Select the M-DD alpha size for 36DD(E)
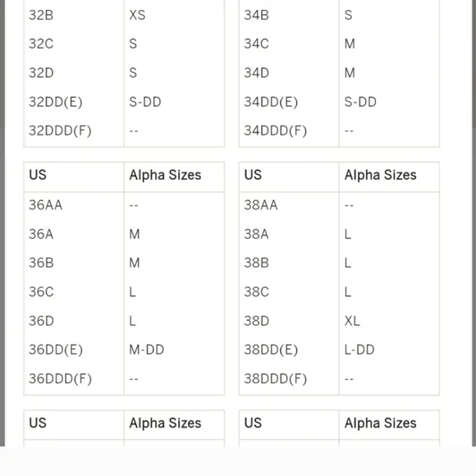This screenshot has width=476, height=476. click(x=147, y=350)
